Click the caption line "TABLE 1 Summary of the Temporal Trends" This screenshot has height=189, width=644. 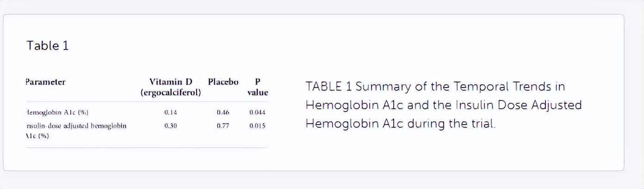pos(435,87)
